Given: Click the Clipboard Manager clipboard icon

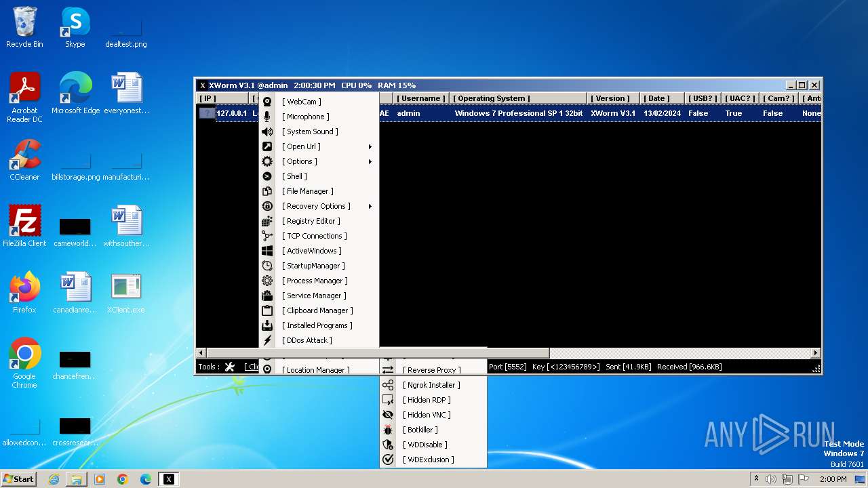Looking at the screenshot, I should coord(267,310).
